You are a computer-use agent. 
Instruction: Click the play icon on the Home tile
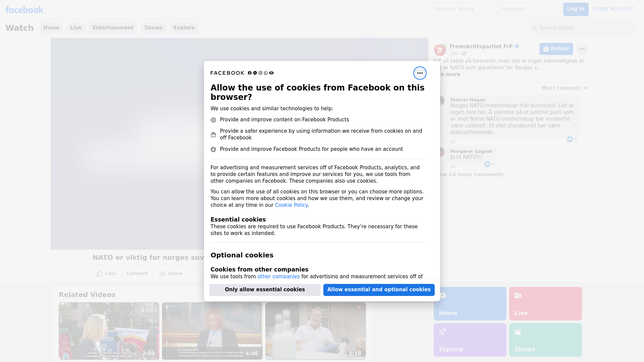442,296
